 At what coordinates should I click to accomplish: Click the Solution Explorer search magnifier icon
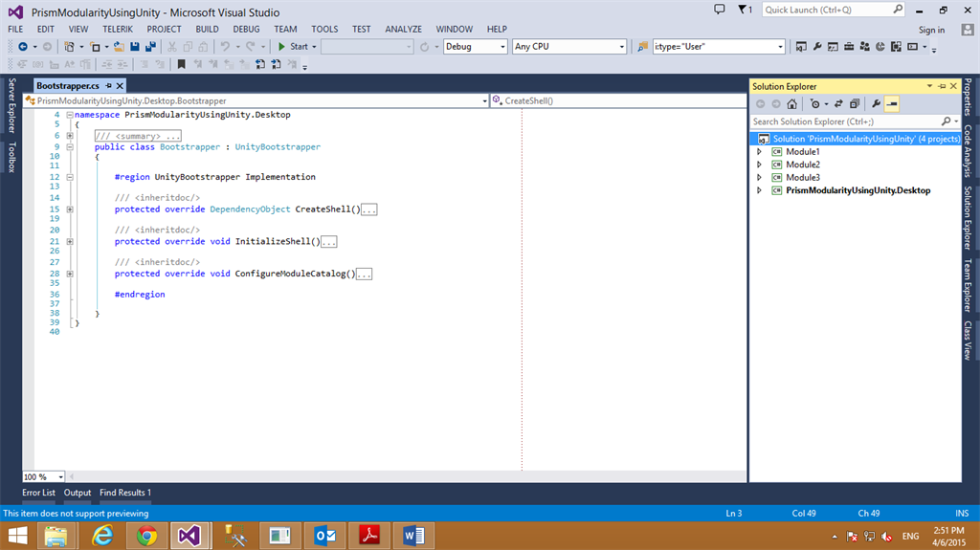947,121
